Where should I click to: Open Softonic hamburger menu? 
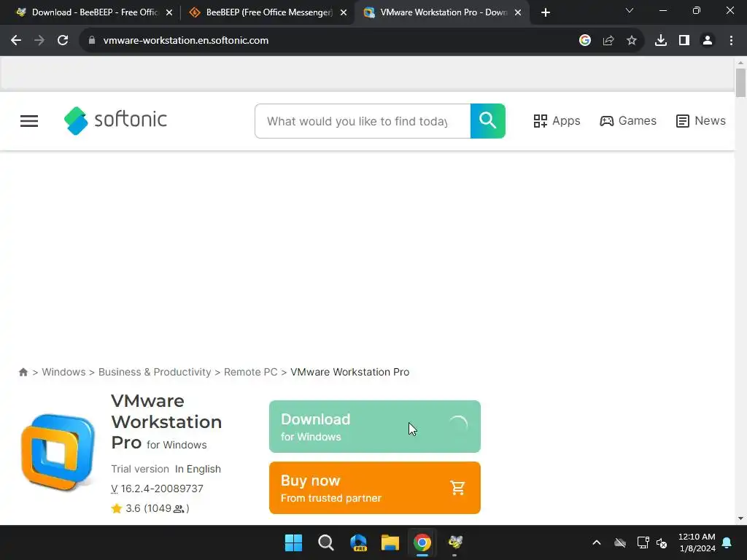[29, 121]
